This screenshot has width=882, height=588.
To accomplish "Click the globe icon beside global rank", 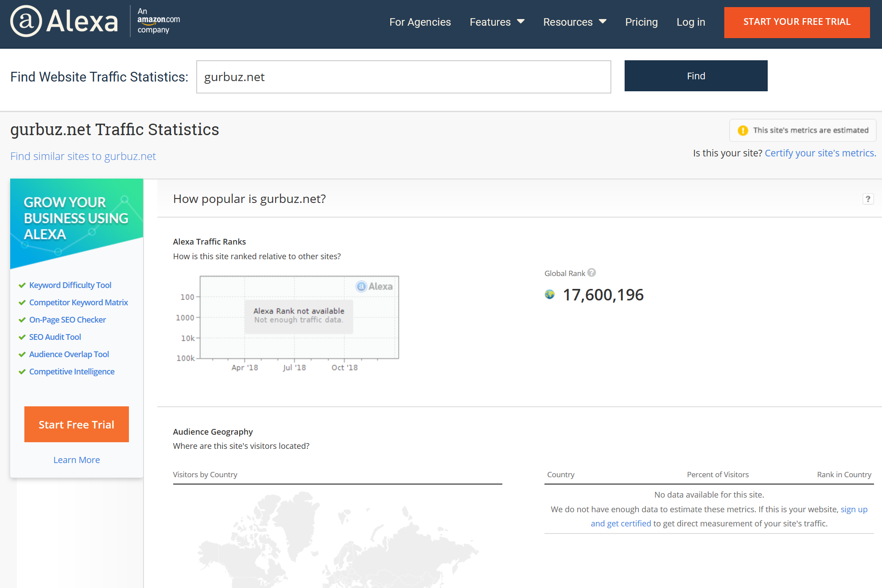I will (550, 294).
